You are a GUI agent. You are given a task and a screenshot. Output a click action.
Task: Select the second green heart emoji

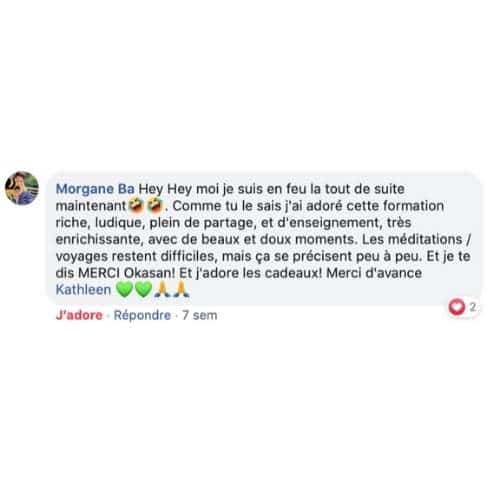[x=143, y=289]
